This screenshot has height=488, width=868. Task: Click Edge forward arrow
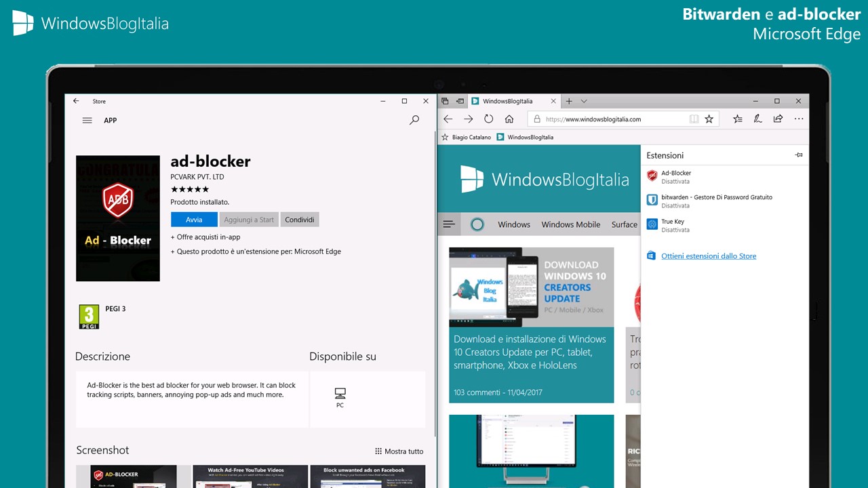(468, 119)
